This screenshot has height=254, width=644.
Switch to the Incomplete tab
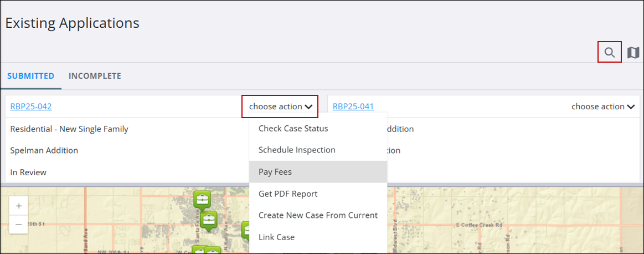coord(95,76)
